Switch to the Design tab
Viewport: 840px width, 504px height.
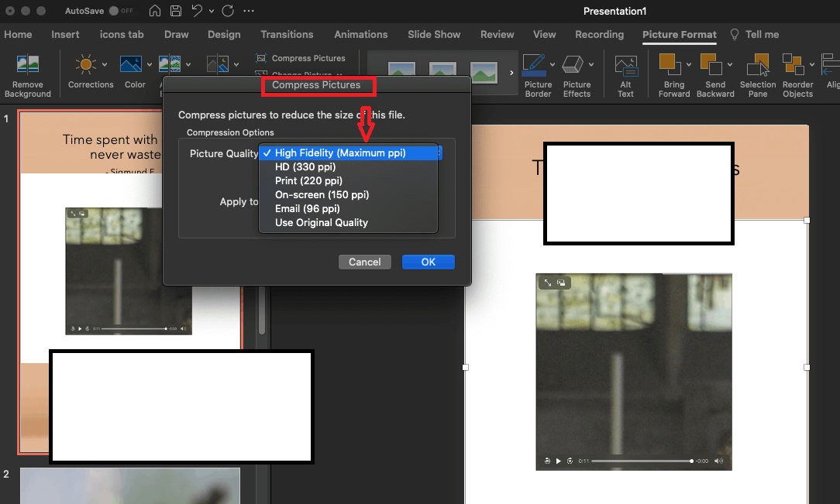tap(224, 34)
